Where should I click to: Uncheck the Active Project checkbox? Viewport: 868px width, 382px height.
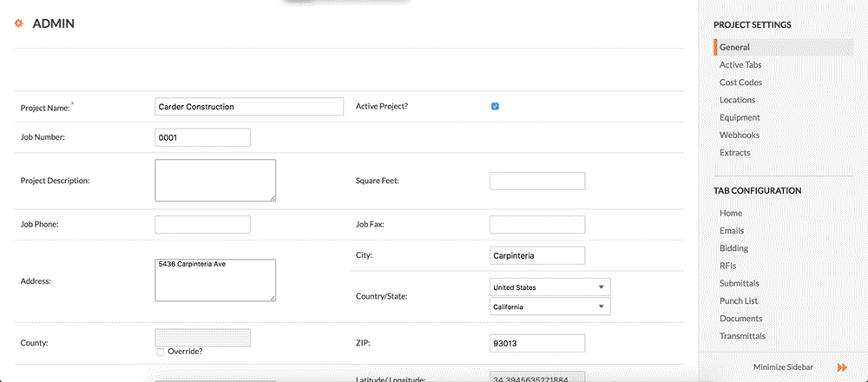[495, 106]
